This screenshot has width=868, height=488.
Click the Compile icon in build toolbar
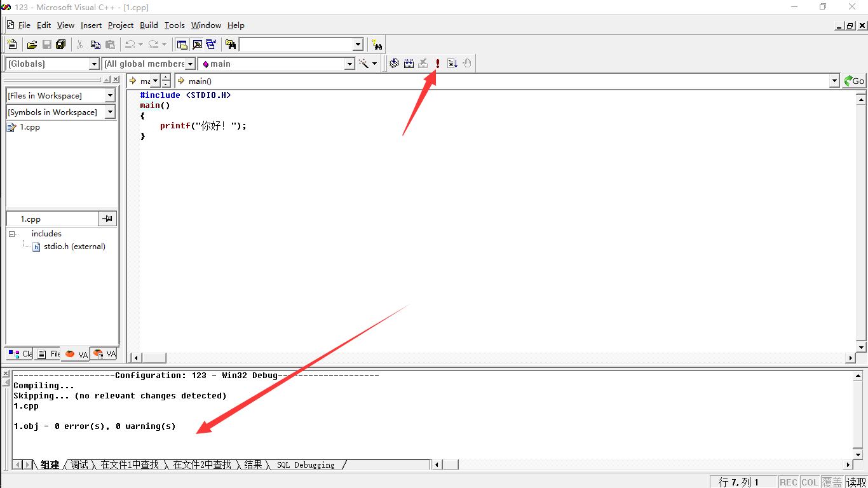click(394, 64)
